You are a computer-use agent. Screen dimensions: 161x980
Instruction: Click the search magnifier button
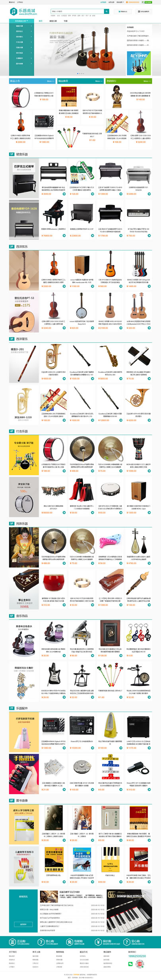tap(107, 12)
